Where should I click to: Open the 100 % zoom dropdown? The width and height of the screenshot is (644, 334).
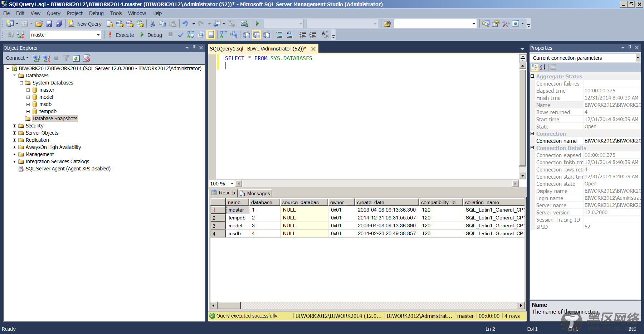[232, 184]
